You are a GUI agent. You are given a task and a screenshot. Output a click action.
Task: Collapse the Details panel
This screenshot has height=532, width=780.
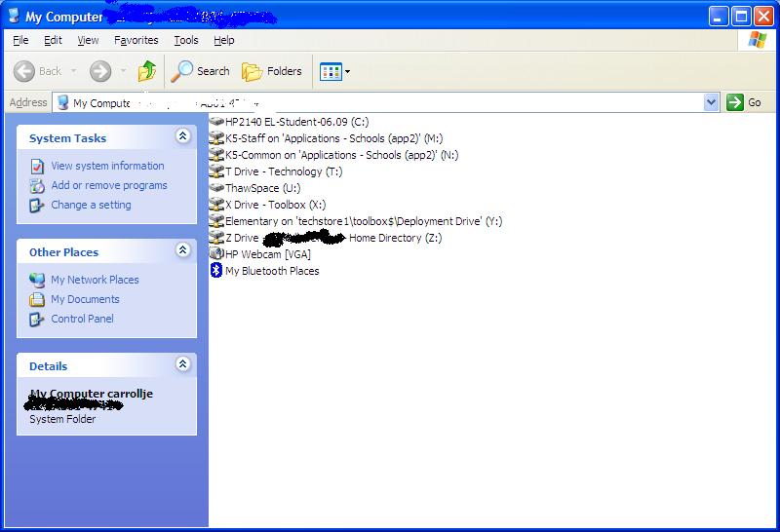pos(182,364)
